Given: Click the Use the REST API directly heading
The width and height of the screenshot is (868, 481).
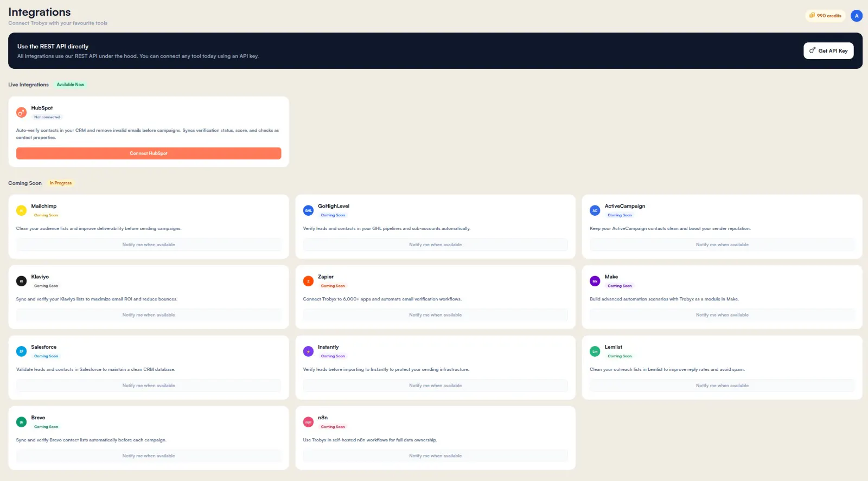Looking at the screenshot, I should (53, 47).
